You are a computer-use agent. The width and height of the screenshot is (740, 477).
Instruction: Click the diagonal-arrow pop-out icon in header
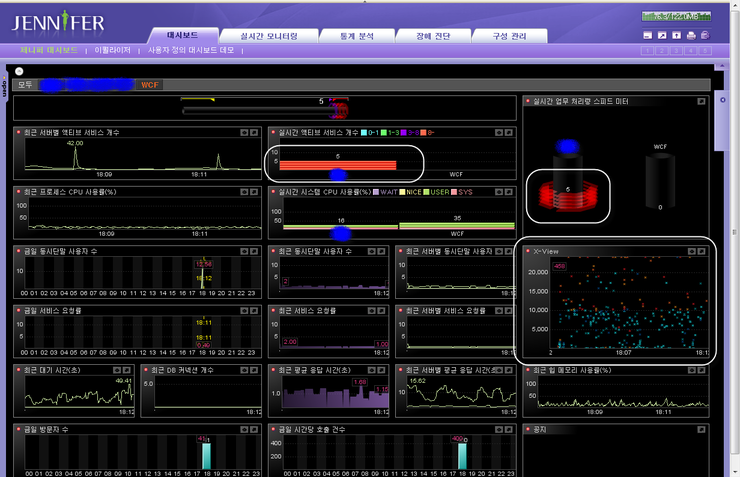(662, 35)
